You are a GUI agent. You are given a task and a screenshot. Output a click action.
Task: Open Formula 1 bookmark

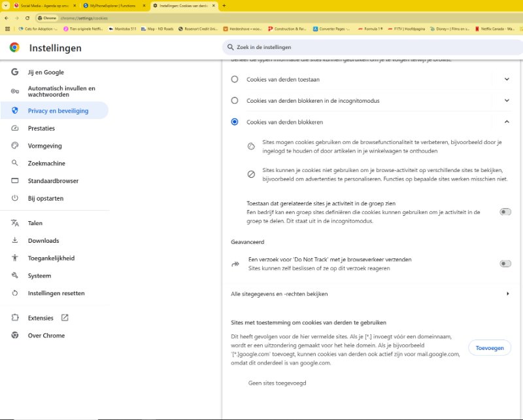pyautogui.click(x=370, y=29)
